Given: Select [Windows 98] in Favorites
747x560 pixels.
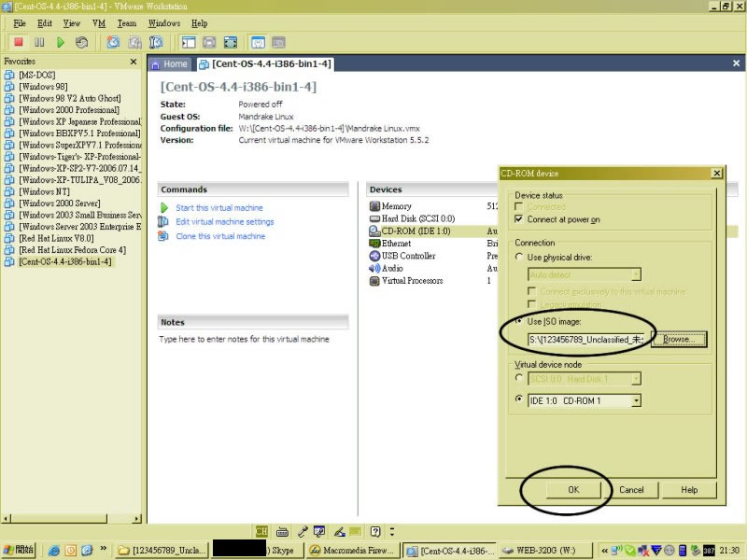Looking at the screenshot, I should pyautogui.click(x=43, y=87).
